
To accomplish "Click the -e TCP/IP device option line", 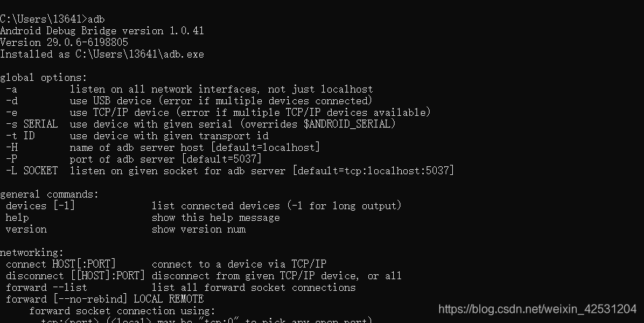I will click(x=218, y=112).
